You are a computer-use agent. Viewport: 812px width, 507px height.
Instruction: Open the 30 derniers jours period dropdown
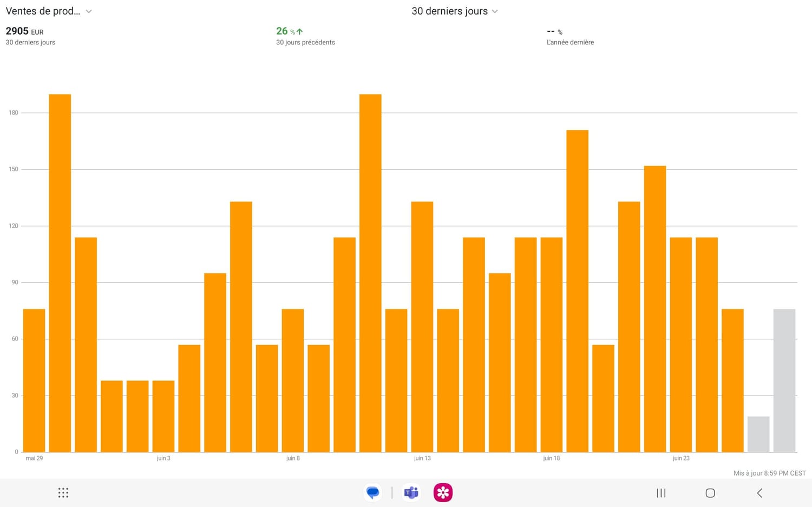[x=455, y=11]
